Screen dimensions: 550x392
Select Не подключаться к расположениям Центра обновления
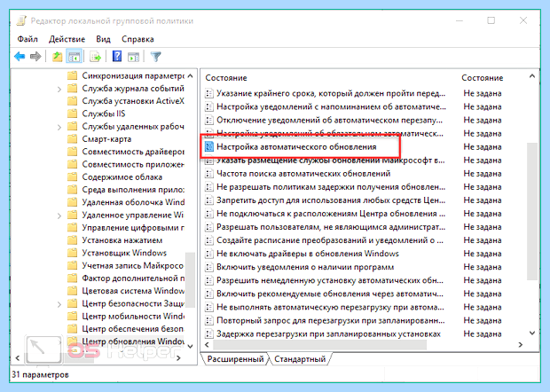coord(331,214)
